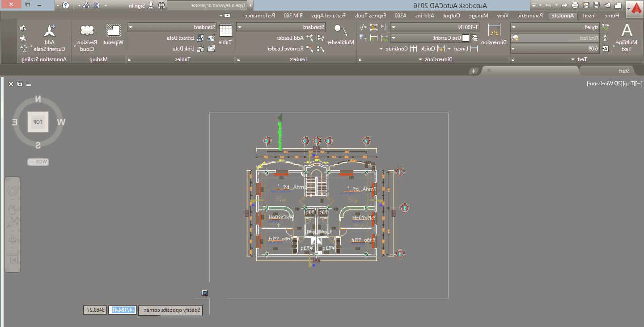The image size is (644, 327).
Task: Switch to the Insert ribbon tab
Action: pos(589,16)
